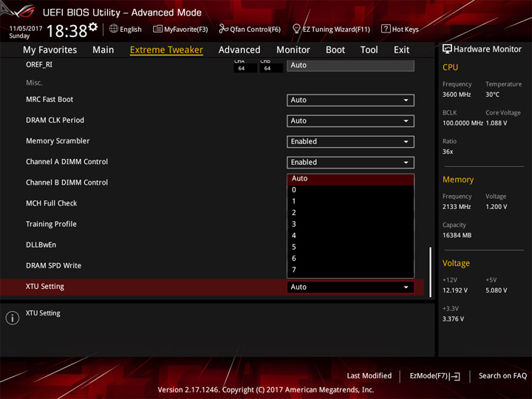The image size is (532, 399).
Task: Click the EzMode exit arrow icon
Action: pyautogui.click(x=455, y=376)
